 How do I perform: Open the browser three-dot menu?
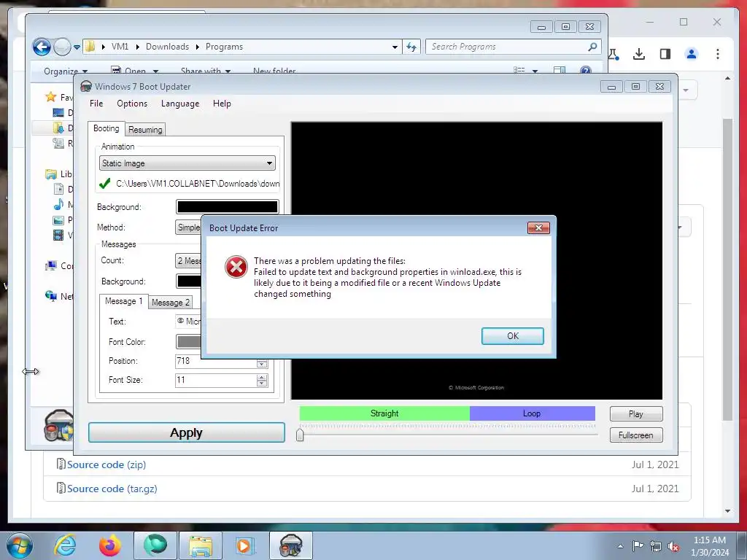pyautogui.click(x=718, y=54)
